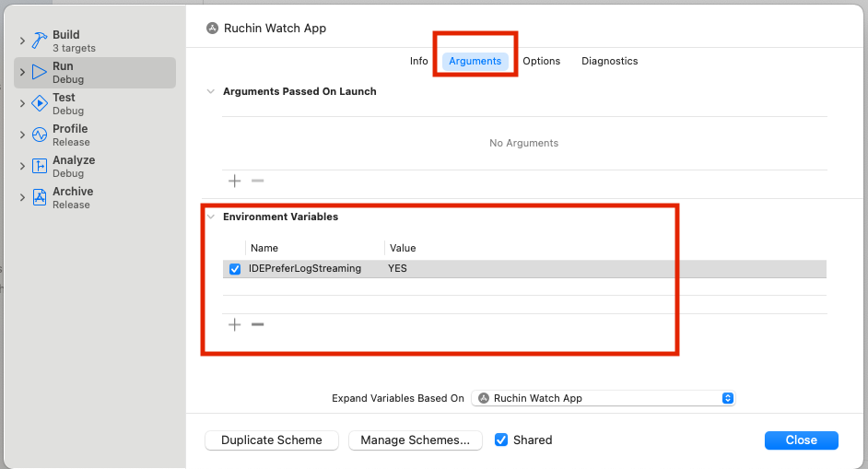Select the Run play icon
This screenshot has height=469, width=868.
click(39, 72)
